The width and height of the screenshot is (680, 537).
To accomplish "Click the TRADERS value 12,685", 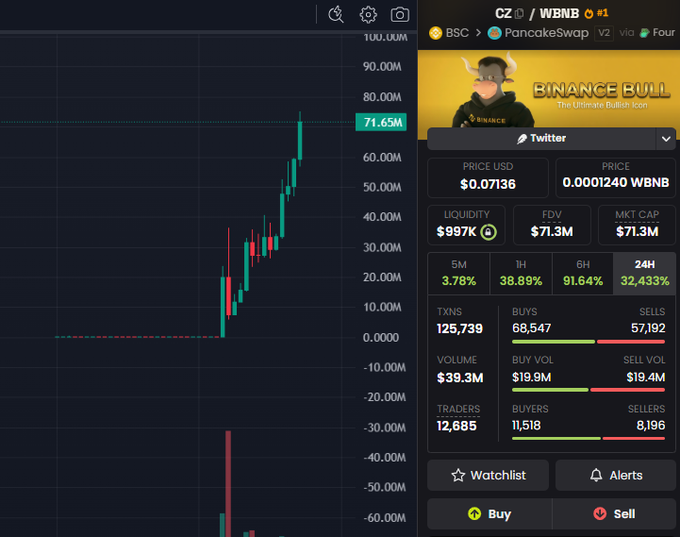I will tap(457, 426).
